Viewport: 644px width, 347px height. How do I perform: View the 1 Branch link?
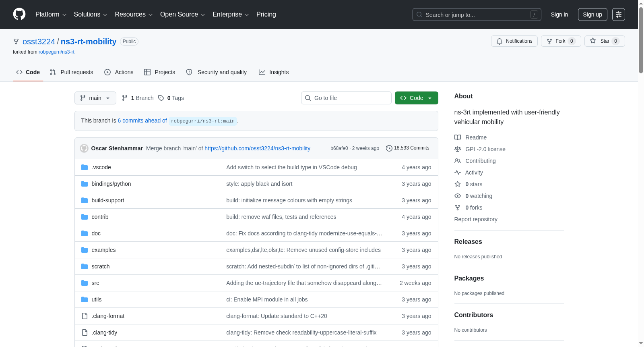(x=138, y=98)
